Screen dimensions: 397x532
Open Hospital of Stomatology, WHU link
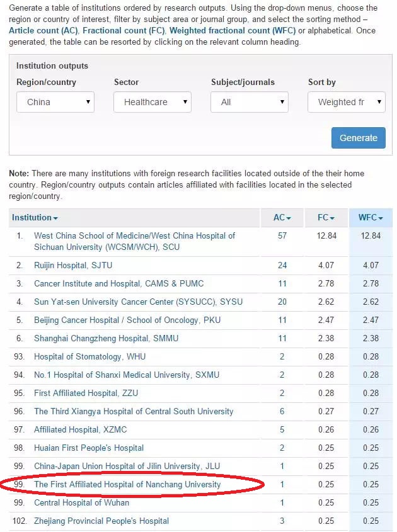point(89,357)
